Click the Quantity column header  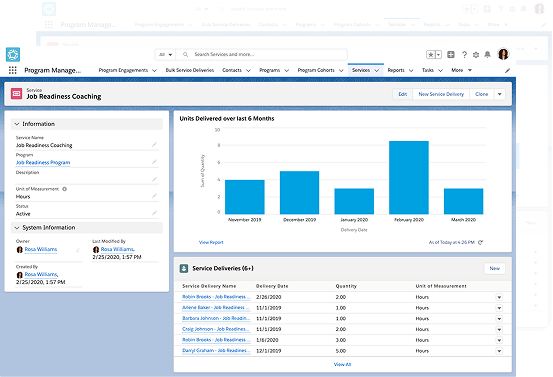[x=346, y=286]
